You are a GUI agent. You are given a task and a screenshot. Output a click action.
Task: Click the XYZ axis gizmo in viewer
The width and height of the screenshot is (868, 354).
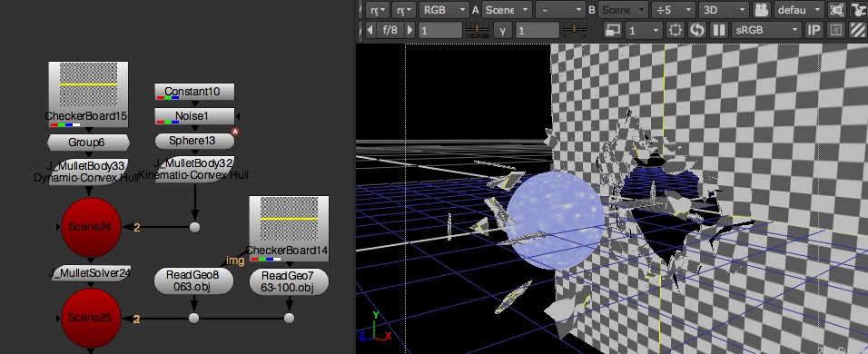coord(375,327)
